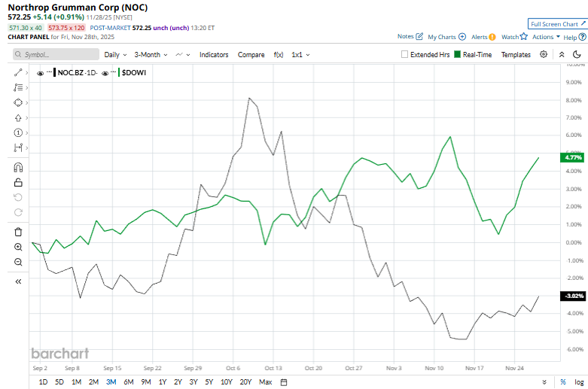Open $DOWI series options ellipsis
Screen dimensions: 588x389
(x=113, y=72)
